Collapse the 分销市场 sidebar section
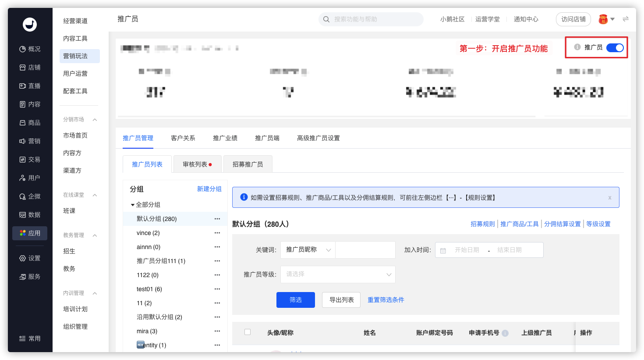Viewport: 644px width, 360px height. 95,120
